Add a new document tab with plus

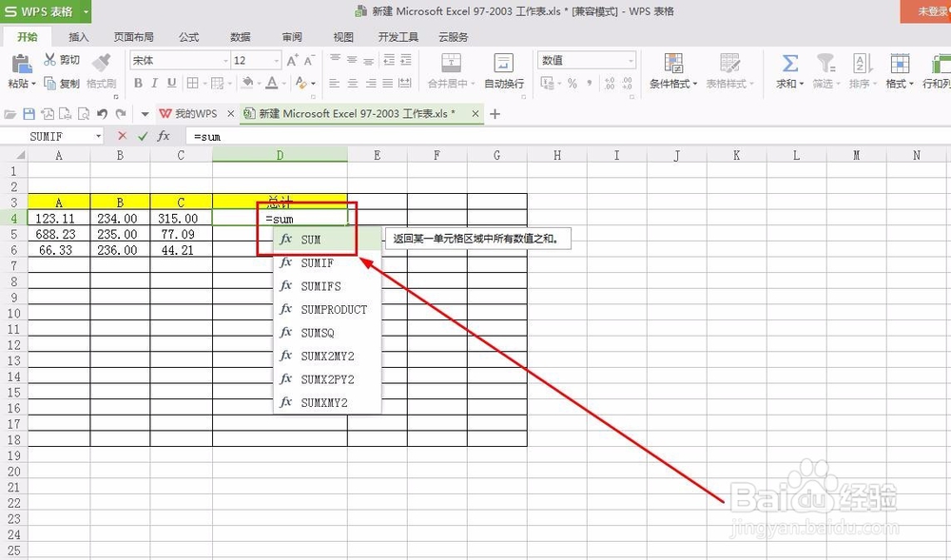tap(495, 113)
